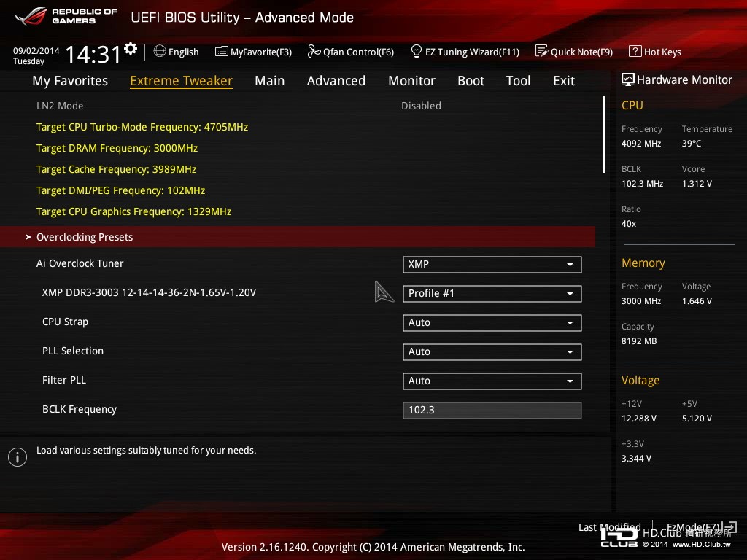The image size is (747, 560).
Task: Open the Tool tab
Action: click(519, 81)
